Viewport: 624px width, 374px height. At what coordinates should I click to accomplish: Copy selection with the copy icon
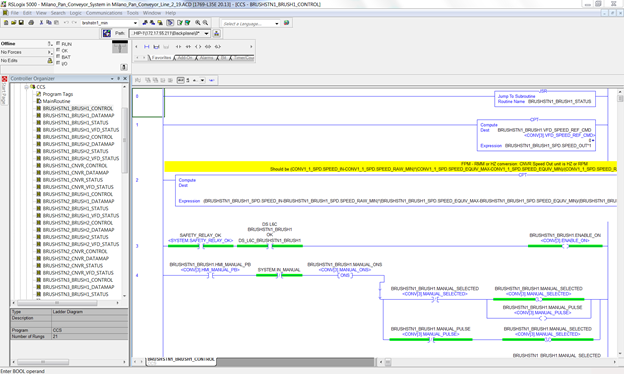pos(49,23)
